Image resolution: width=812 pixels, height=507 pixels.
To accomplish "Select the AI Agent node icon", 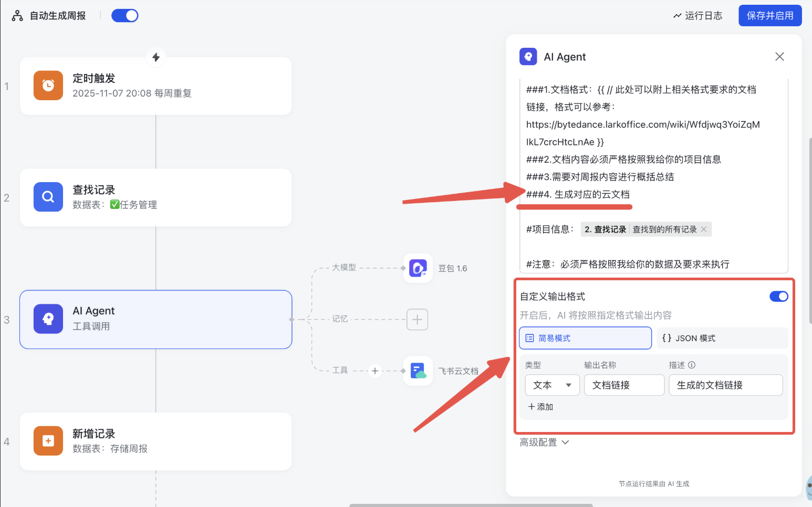I will pos(48,319).
